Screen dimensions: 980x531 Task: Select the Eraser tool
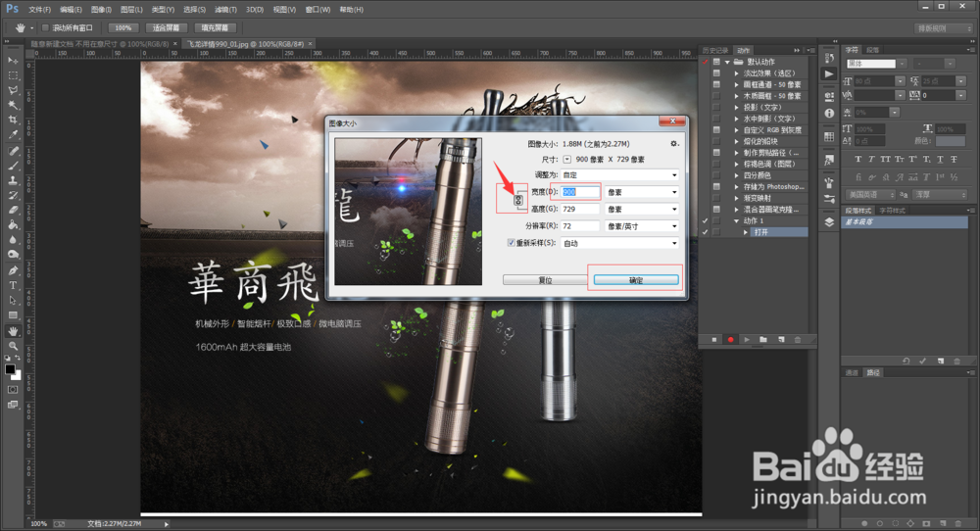pyautogui.click(x=13, y=211)
